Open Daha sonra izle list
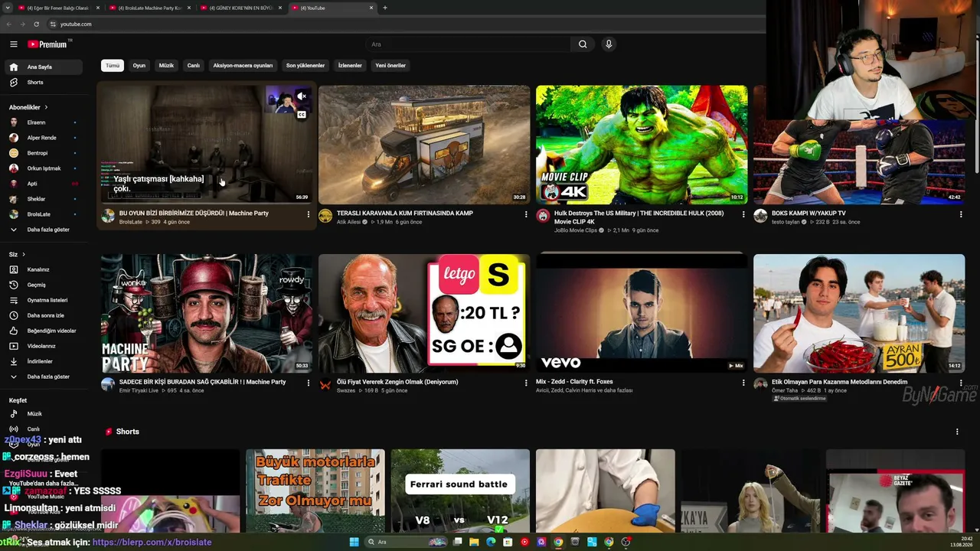 click(x=44, y=315)
